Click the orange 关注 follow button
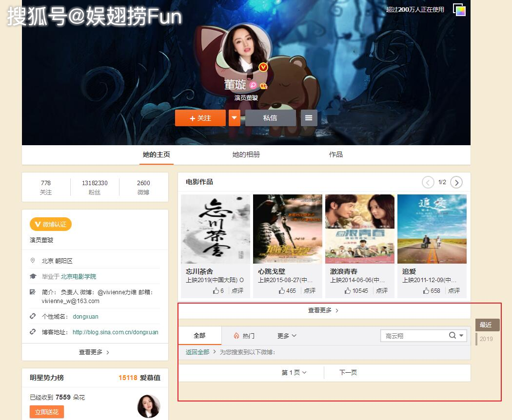Image resolution: width=512 pixels, height=420 pixels. click(x=200, y=118)
